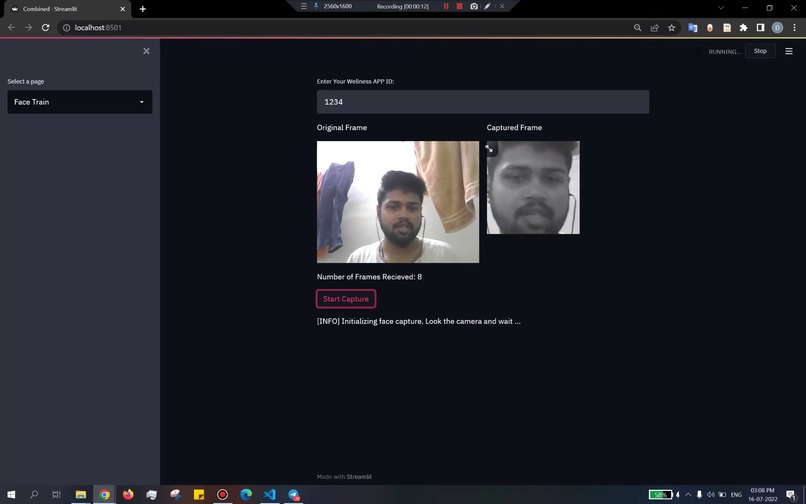Stop the running Streamlit script
The image size is (806, 504).
click(x=760, y=51)
